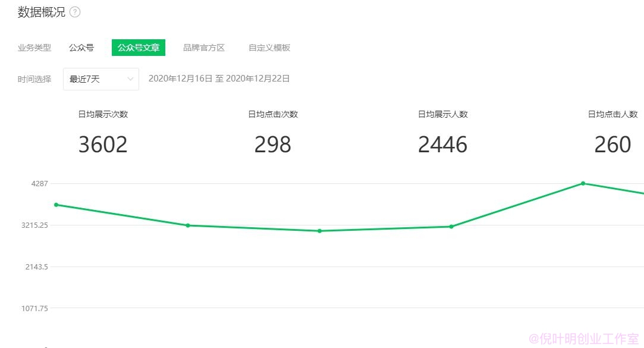Select the 日均展示人数 metric card
The width and height of the screenshot is (644, 348).
pyautogui.click(x=443, y=133)
